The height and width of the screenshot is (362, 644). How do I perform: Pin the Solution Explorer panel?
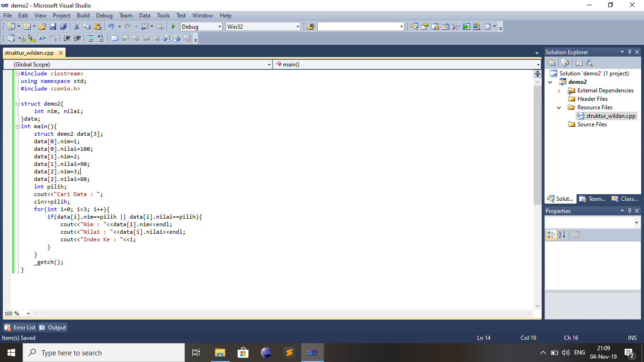pos(630,52)
